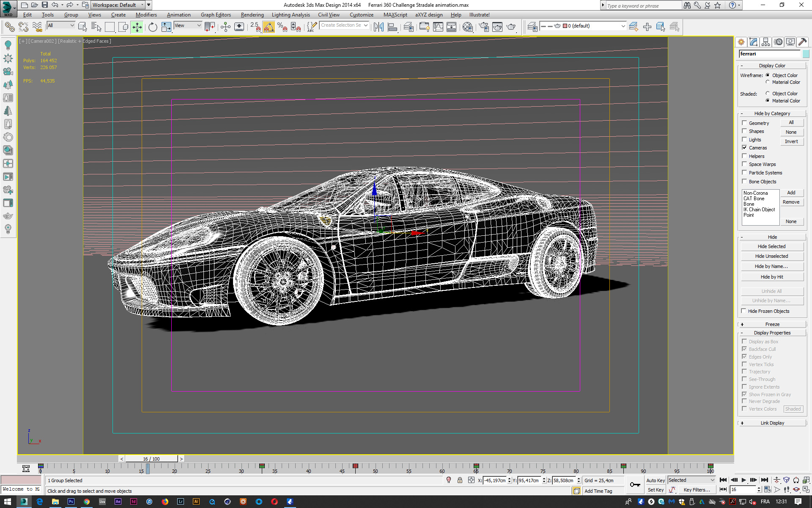Check the Shapes hide category box

[x=744, y=131]
